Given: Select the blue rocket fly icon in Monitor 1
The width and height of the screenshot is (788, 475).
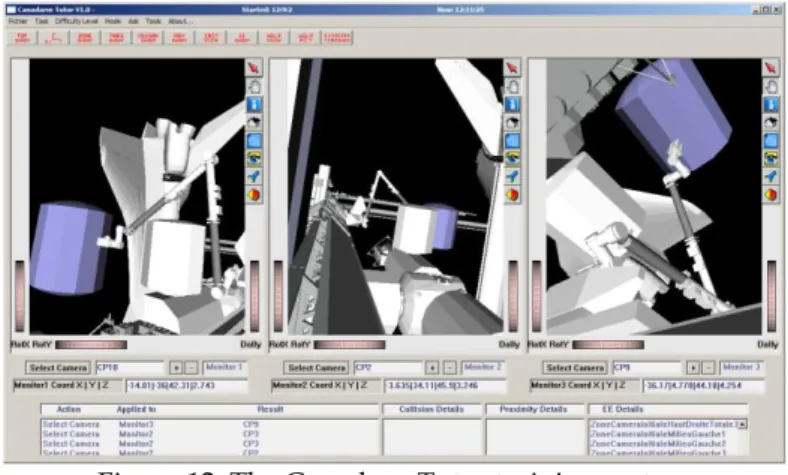Looking at the screenshot, I should tap(254, 177).
